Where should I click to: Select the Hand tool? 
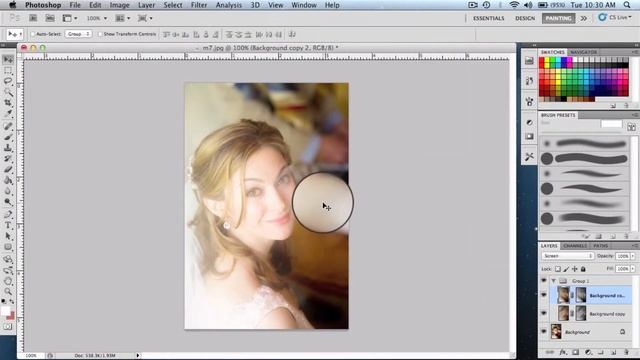coord(8,281)
